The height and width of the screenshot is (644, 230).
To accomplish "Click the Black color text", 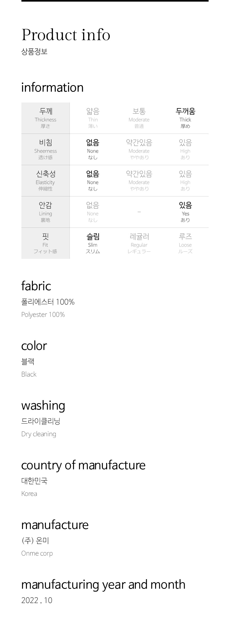I will tap(29, 374).
